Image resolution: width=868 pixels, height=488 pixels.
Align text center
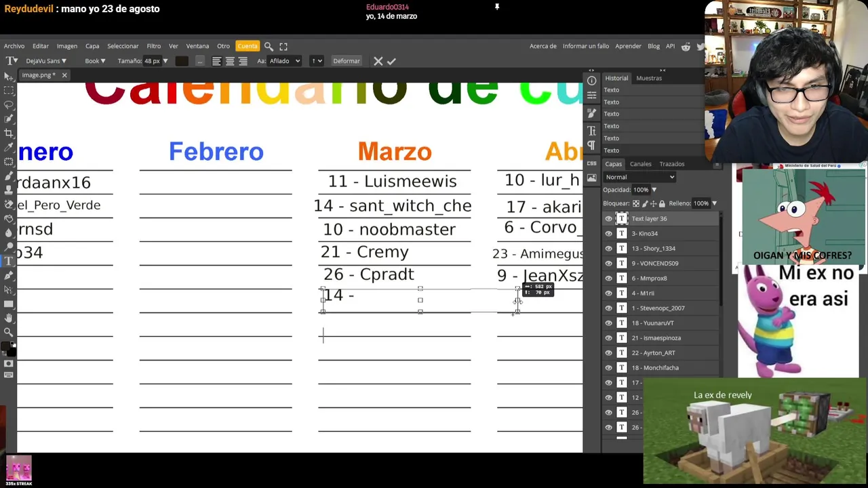(230, 61)
